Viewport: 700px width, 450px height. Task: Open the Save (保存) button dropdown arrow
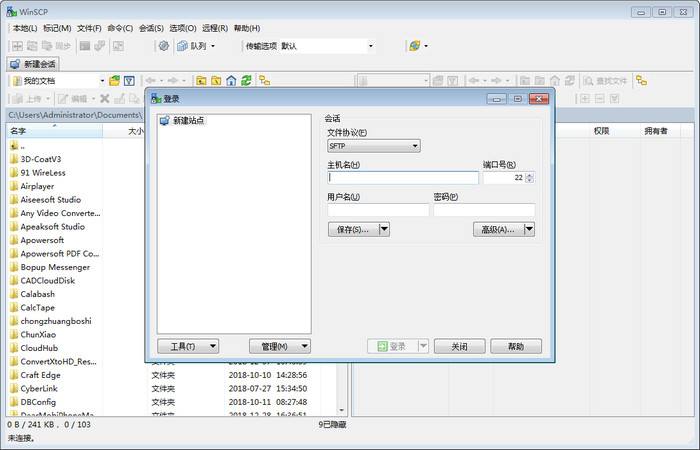[x=384, y=229]
